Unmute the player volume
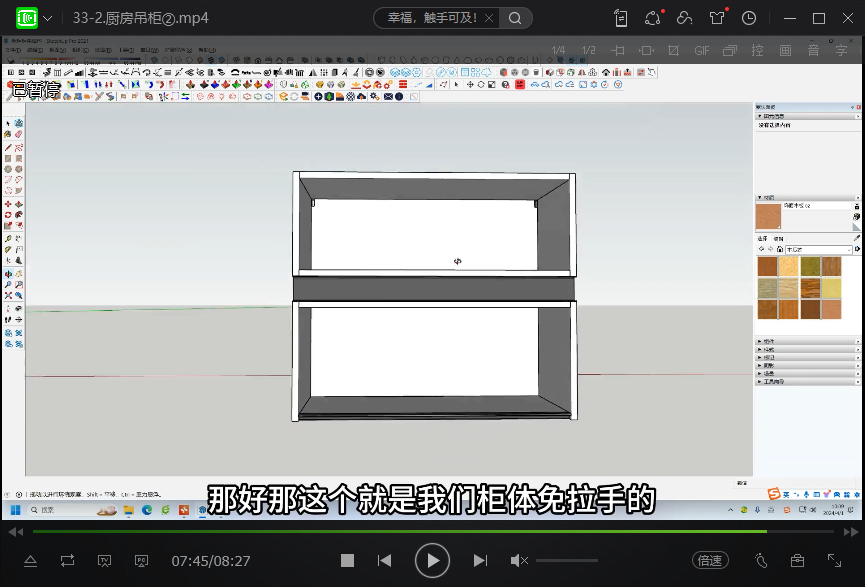865x587 pixels. tap(519, 561)
